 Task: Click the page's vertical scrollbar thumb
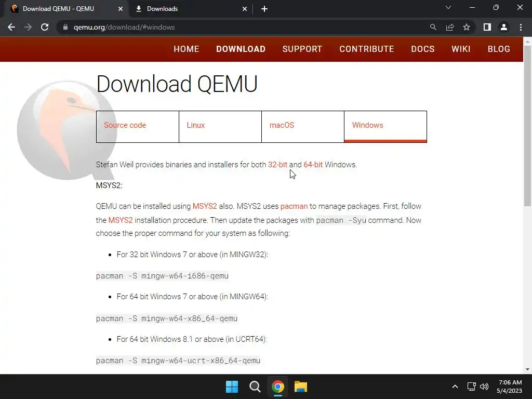pyautogui.click(x=527, y=126)
